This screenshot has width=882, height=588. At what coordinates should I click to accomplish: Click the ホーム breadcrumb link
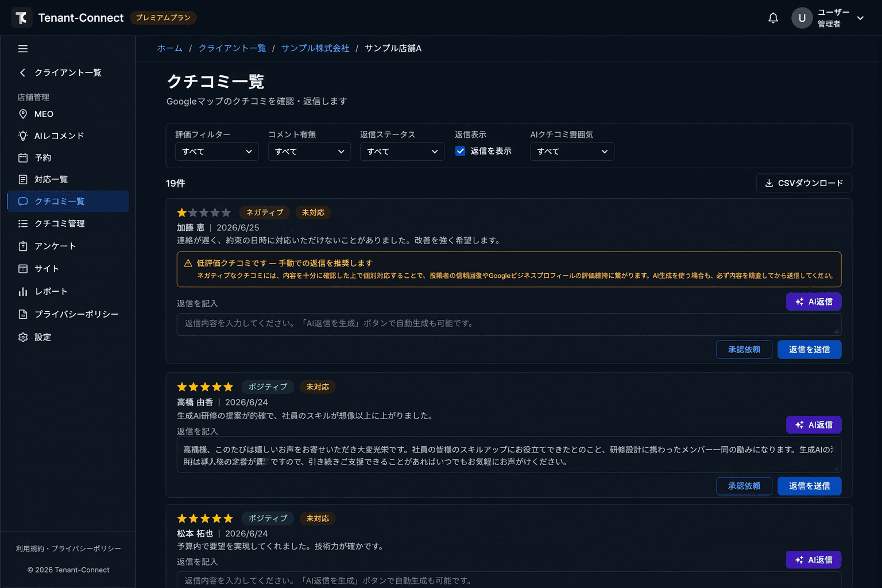pyautogui.click(x=170, y=48)
